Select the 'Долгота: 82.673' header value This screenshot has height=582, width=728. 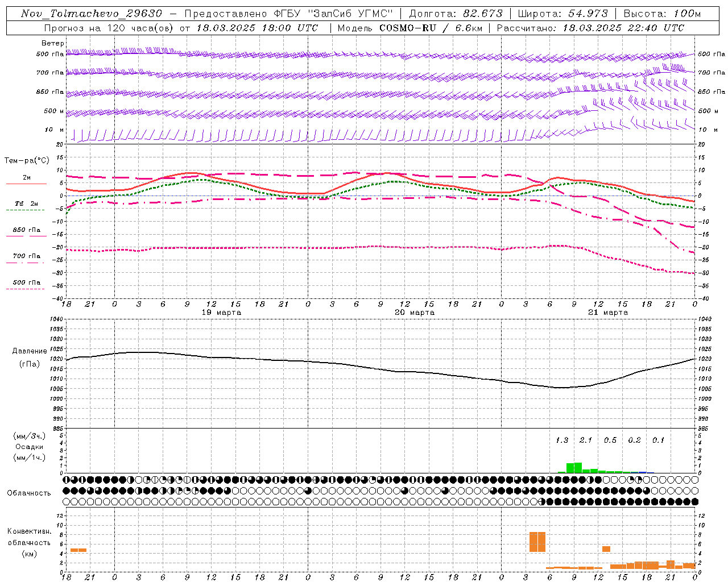(456, 14)
